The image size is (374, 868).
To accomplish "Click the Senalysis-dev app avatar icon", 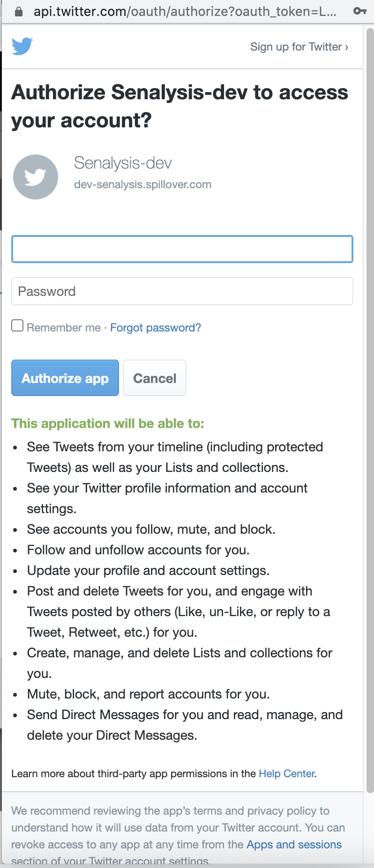I will click(x=36, y=177).
